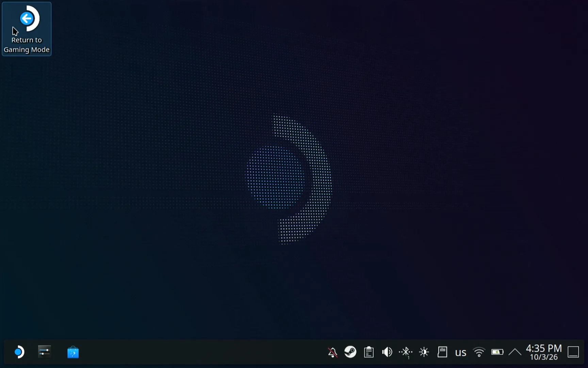Click the Show Desktop button in the taskbar

tap(573, 352)
